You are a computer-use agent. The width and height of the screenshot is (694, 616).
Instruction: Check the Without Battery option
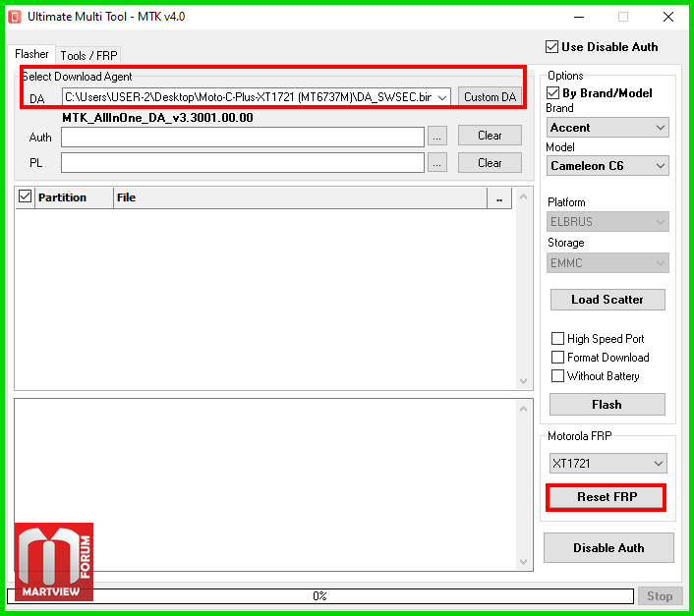coord(557,376)
